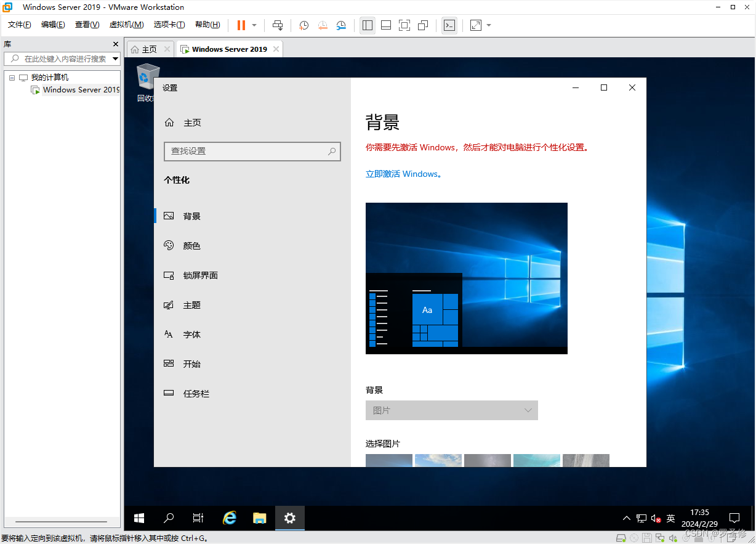Launch Internet Explorer from the taskbar

(x=230, y=518)
